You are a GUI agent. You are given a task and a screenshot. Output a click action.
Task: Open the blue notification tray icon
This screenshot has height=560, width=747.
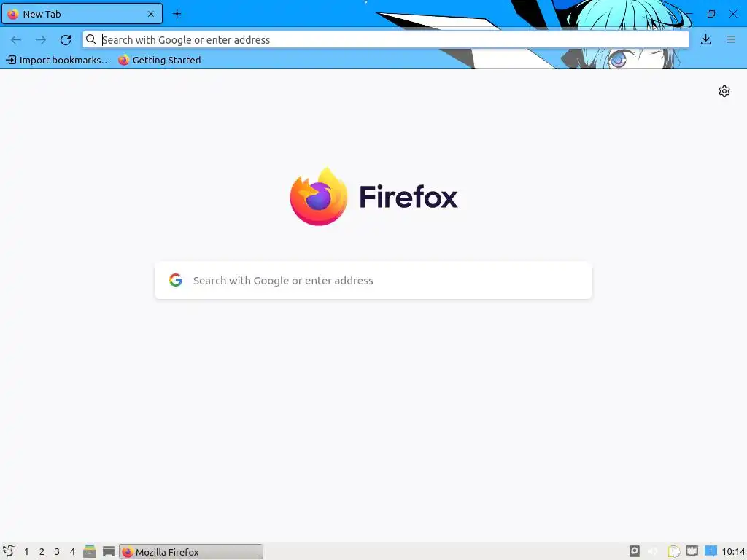(x=711, y=551)
